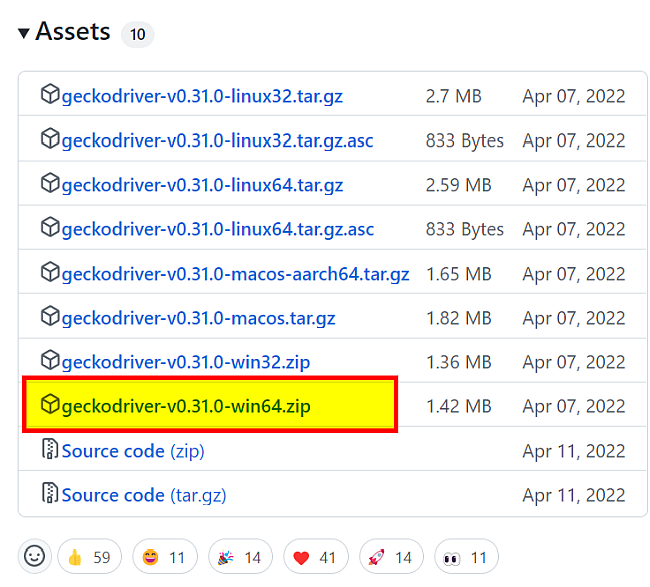Viewport: 650px width, 587px height.
Task: Click the package icon beside linux64.tar.gz.asc
Action: tap(50, 227)
